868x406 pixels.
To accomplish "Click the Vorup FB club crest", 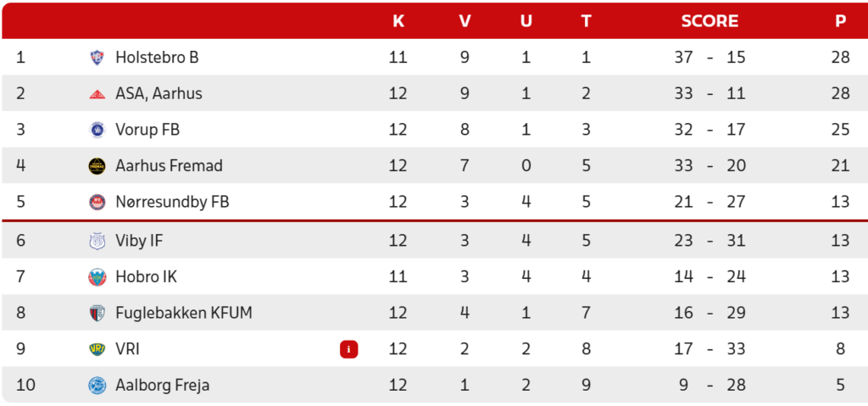I will pos(97,130).
